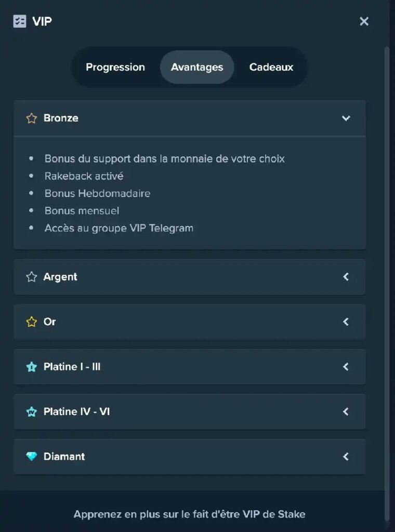
Task: Click the Platine IV - VI star icon
Action: [x=31, y=411]
